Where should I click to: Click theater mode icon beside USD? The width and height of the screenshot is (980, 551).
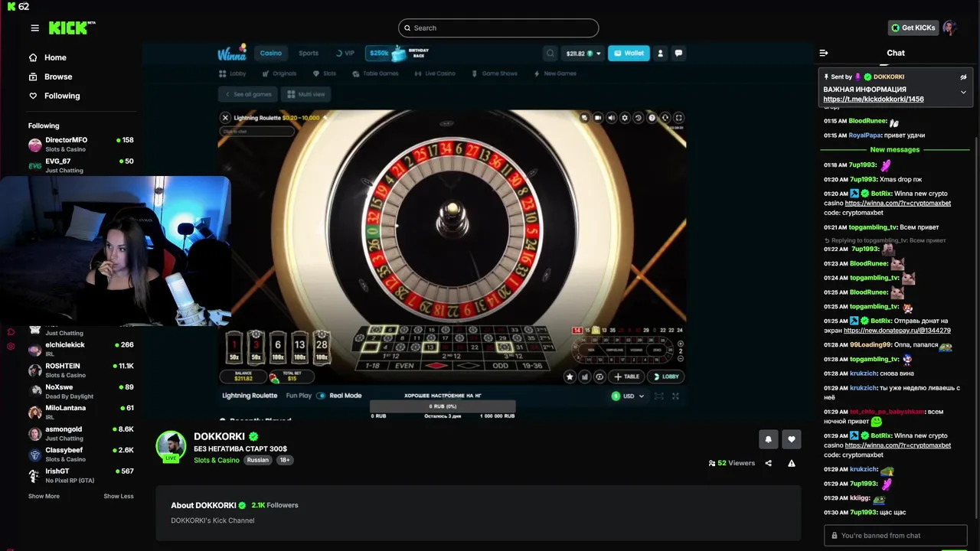658,396
